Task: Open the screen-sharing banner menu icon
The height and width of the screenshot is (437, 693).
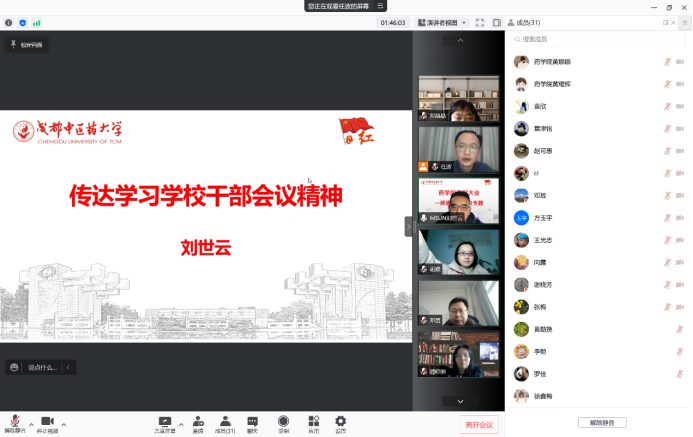Action: [380, 6]
